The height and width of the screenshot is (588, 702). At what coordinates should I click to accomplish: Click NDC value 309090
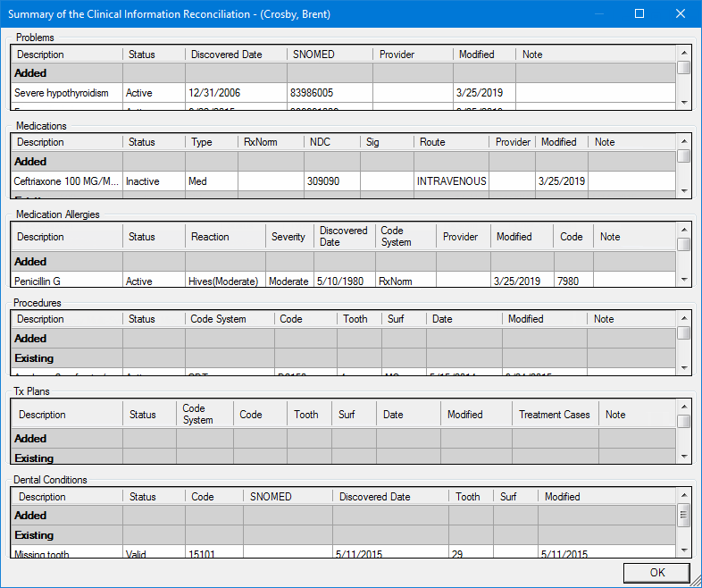(x=331, y=181)
